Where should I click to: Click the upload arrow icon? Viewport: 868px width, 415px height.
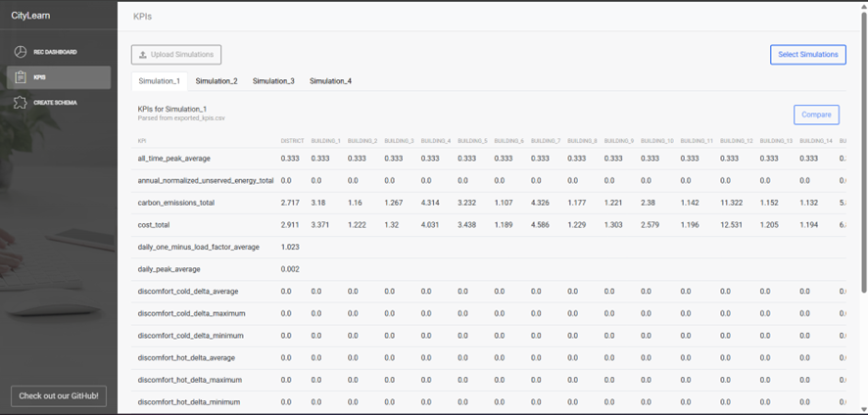(x=143, y=55)
